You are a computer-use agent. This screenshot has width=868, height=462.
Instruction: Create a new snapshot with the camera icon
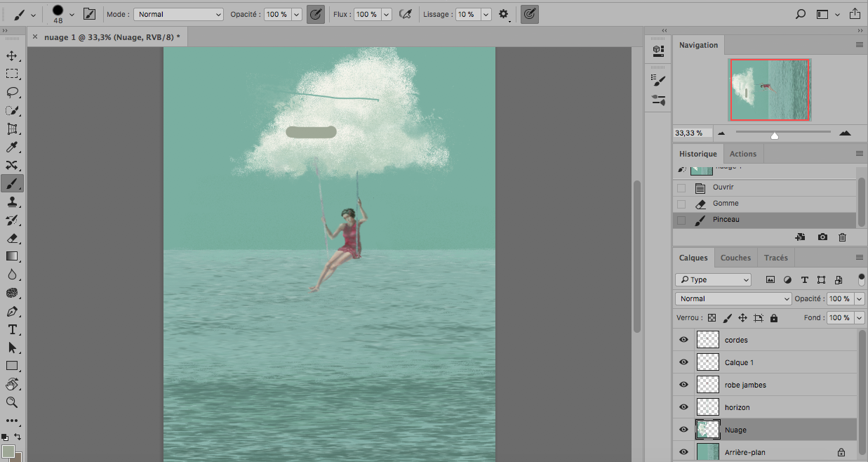[x=822, y=237]
